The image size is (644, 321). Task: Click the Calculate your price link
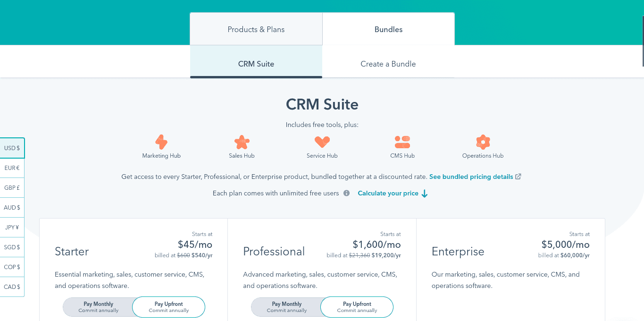pyautogui.click(x=388, y=193)
